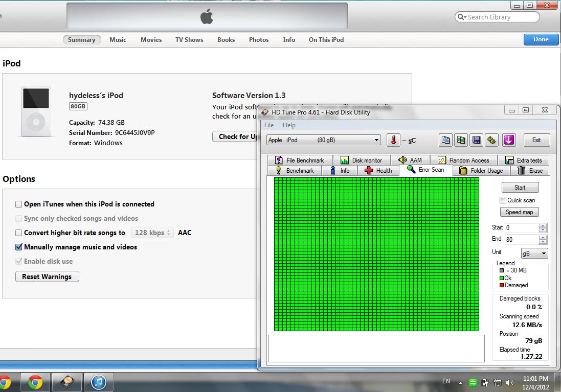Image resolution: width=561 pixels, height=392 pixels.
Task: Click the red Damaged legend swatch
Action: [x=502, y=285]
